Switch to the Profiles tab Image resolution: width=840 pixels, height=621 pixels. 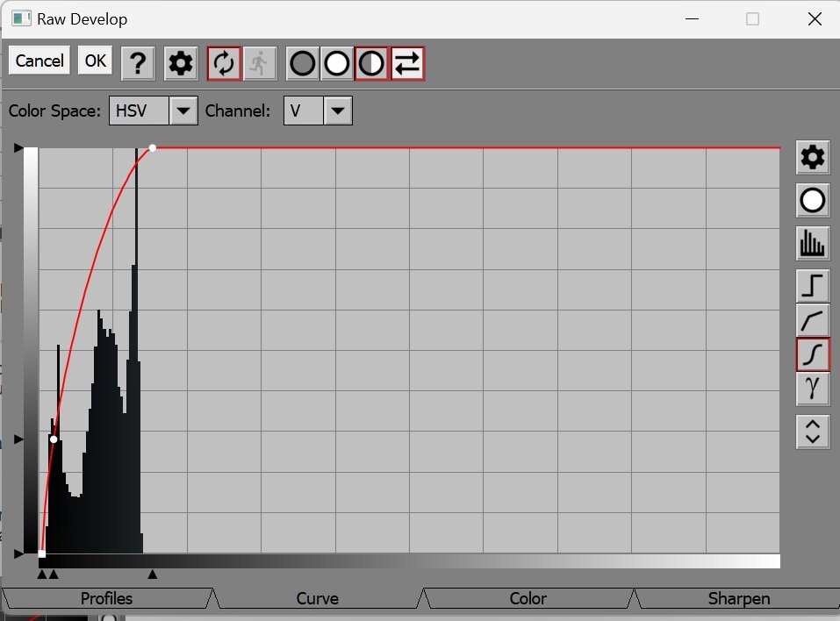[106, 598]
